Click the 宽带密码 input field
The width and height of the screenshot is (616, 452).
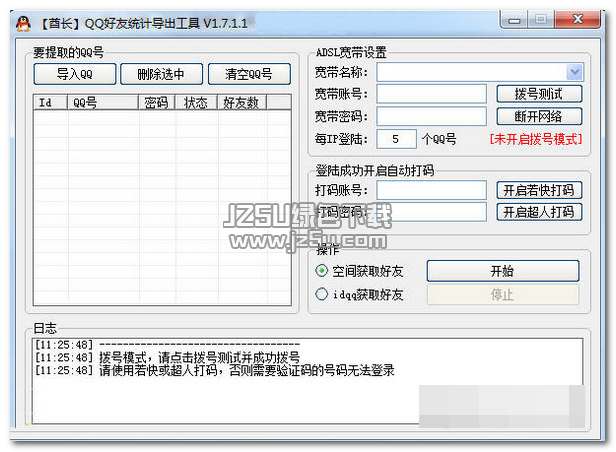click(x=431, y=116)
